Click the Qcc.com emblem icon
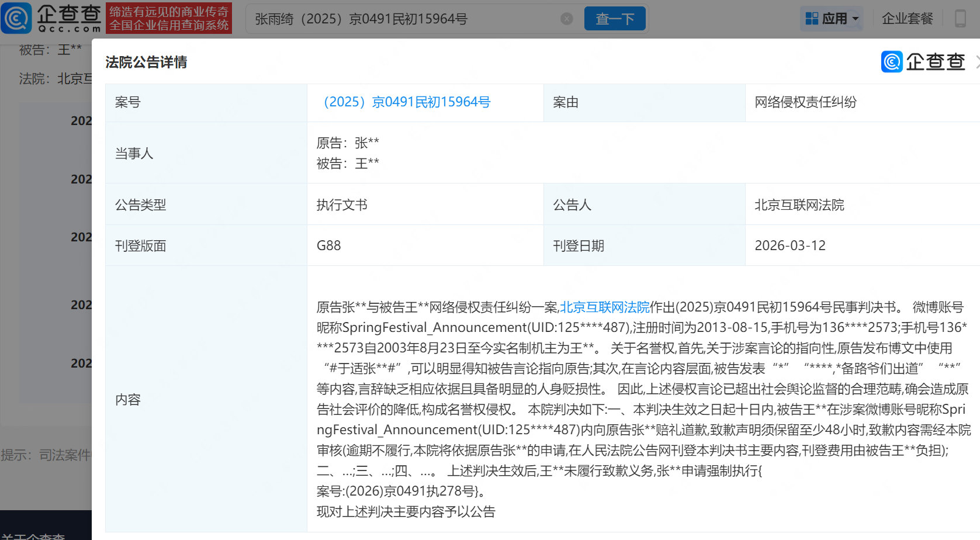This screenshot has width=980, height=540. pos(16,18)
